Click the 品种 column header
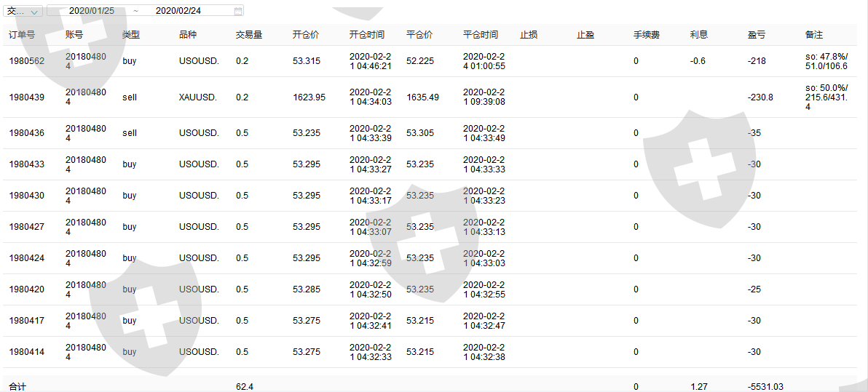868x392 pixels. point(188,35)
